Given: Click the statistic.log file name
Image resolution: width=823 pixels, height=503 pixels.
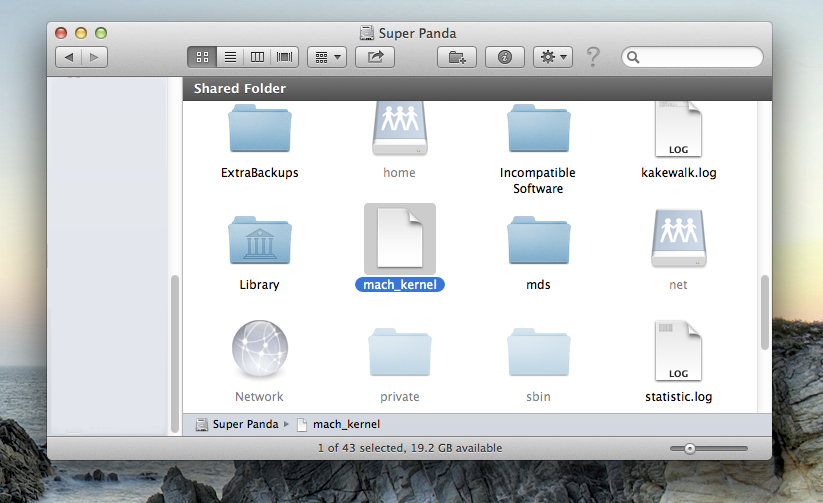Looking at the screenshot, I should [x=679, y=396].
